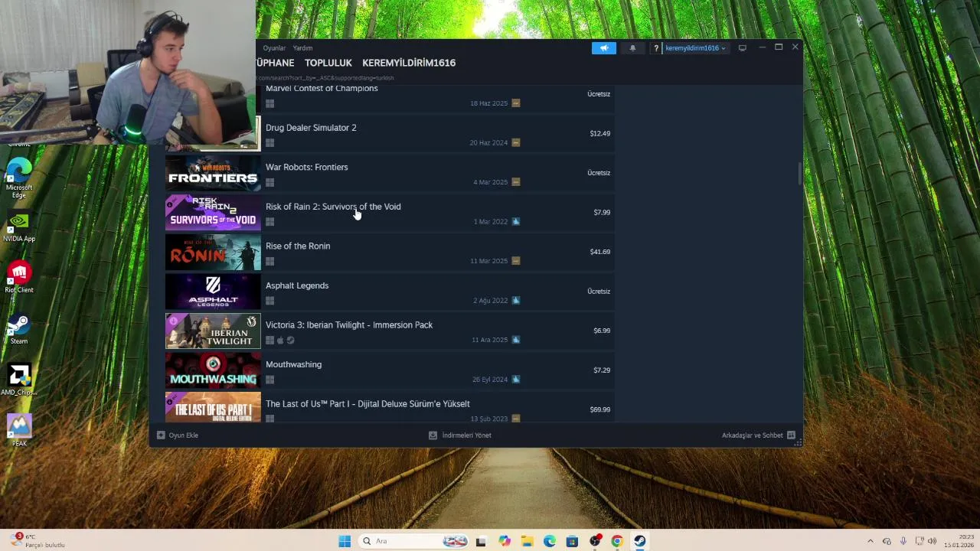The height and width of the screenshot is (551, 980).
Task: Open İndirmeleri Yönet downloads manager
Action: (460, 435)
